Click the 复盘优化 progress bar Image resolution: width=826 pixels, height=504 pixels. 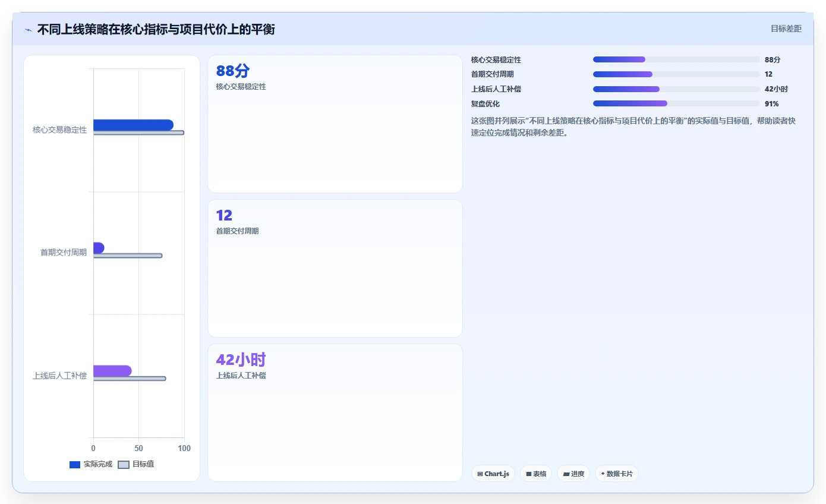pos(676,103)
